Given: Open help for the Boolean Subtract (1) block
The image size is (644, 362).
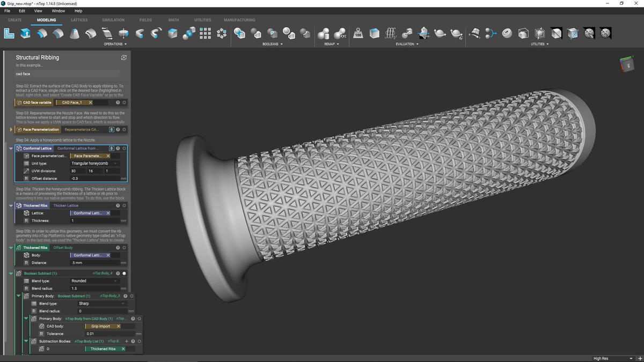Looking at the screenshot, I should point(118,274).
